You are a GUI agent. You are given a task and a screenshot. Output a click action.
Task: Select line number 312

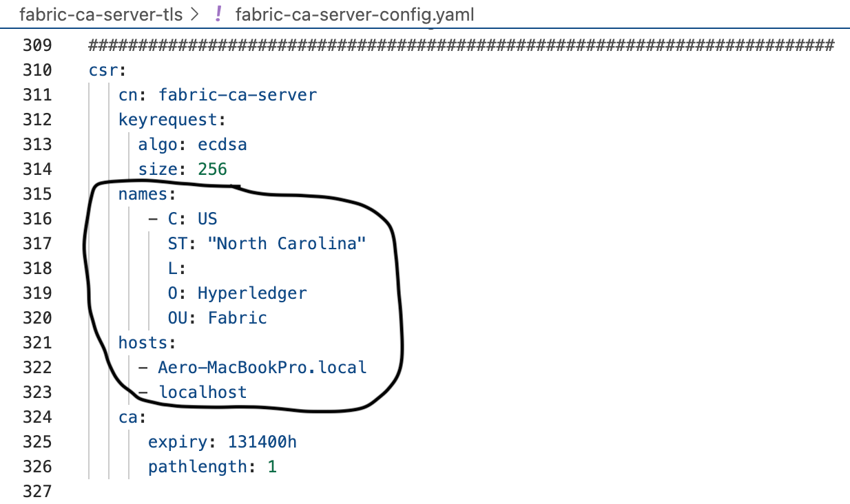(37, 120)
